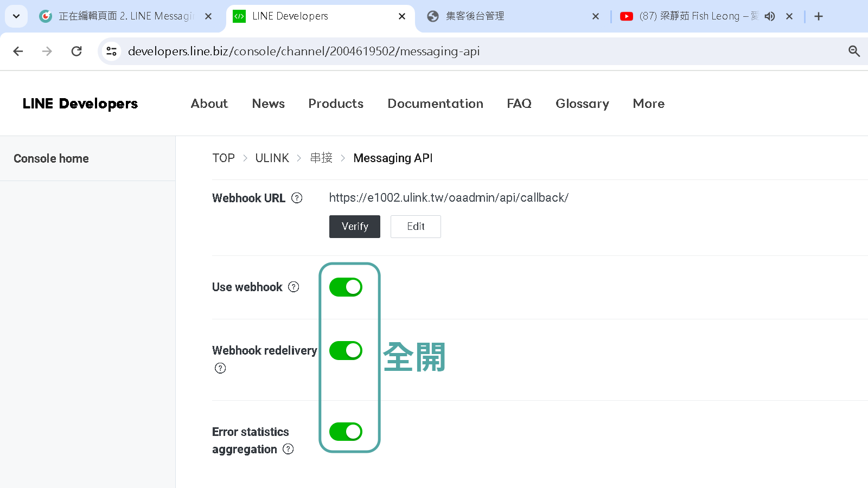Viewport: 868px width, 488px height.
Task: Click the browser forward arrow
Action: click(47, 51)
